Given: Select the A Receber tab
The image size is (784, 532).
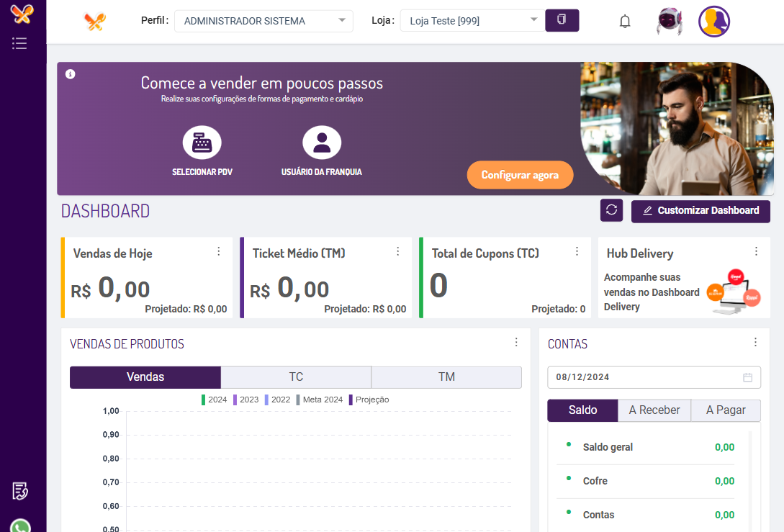Looking at the screenshot, I should pyautogui.click(x=654, y=410).
